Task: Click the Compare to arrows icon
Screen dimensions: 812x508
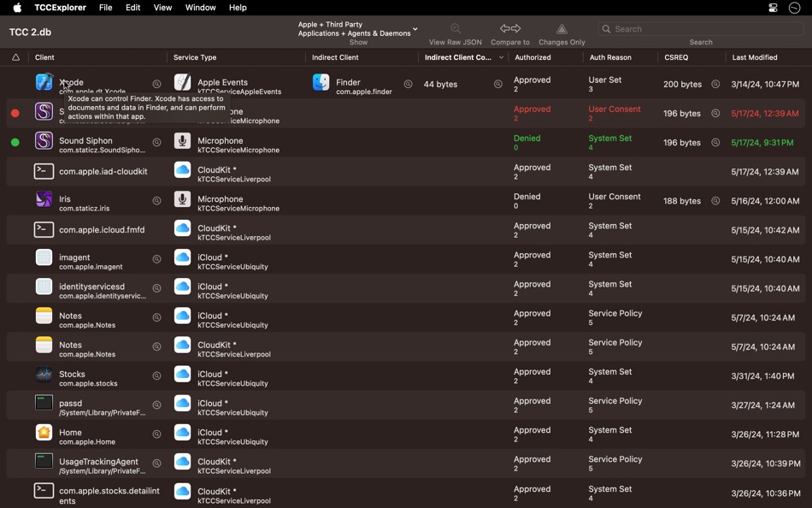Action: pos(510,28)
